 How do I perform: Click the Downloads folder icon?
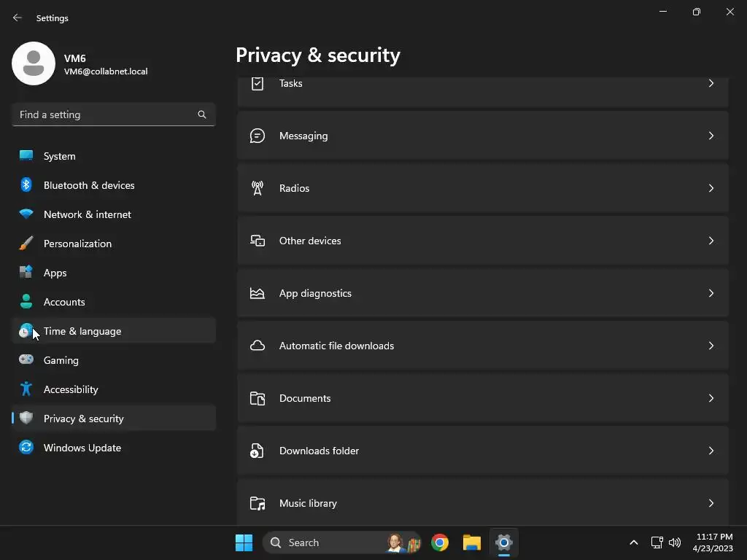click(x=257, y=451)
